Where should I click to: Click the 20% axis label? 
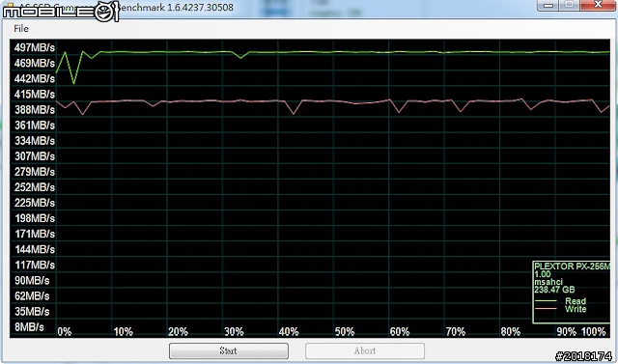[178, 331]
